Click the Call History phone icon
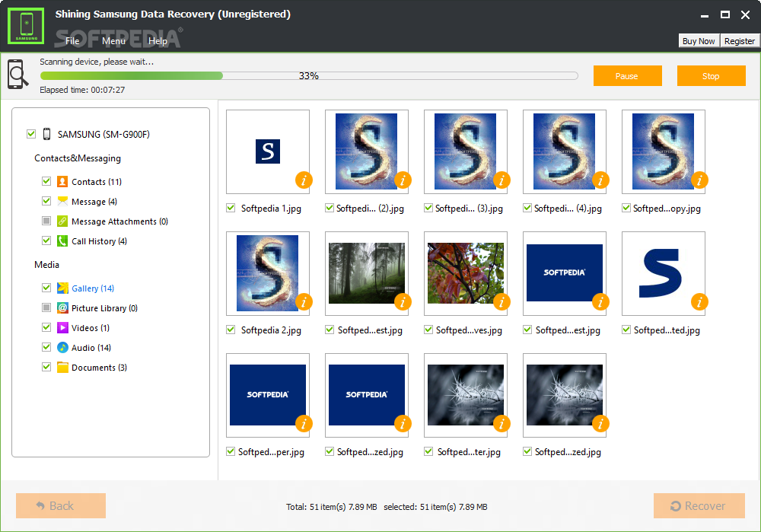 click(62, 241)
